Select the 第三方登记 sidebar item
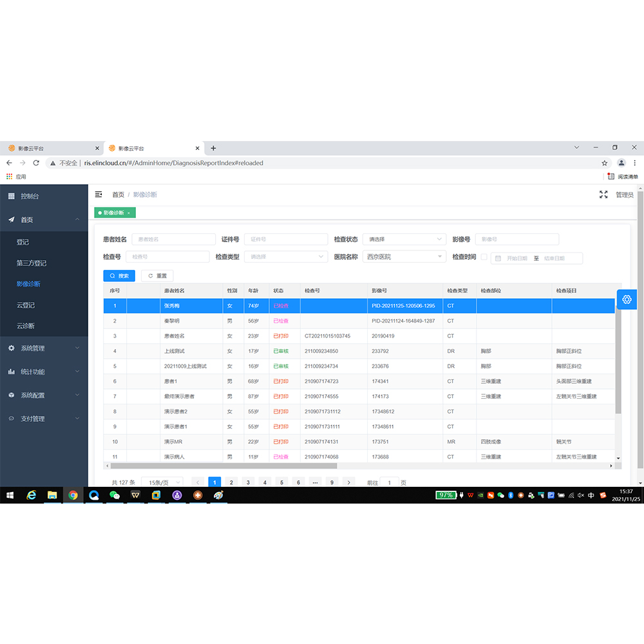 [x=32, y=263]
